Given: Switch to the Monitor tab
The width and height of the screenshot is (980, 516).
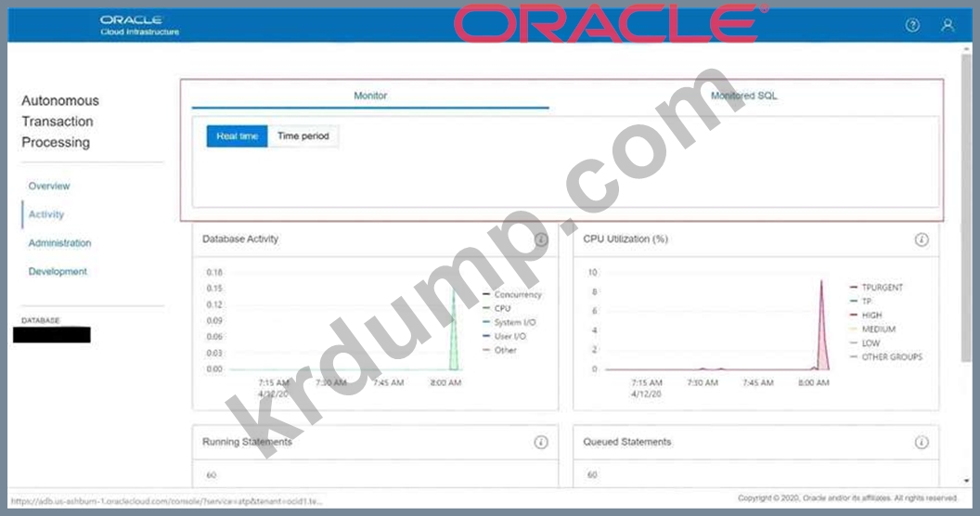Looking at the screenshot, I should [370, 96].
